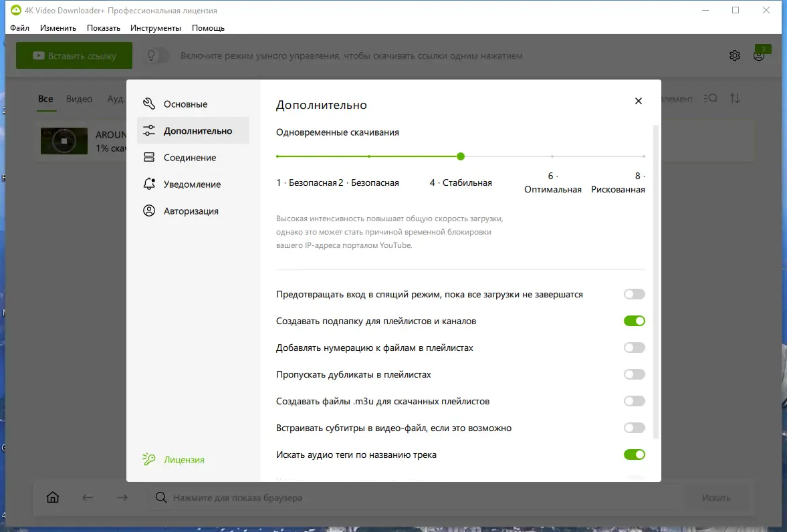Open the Авторизация settings section
The width and height of the screenshot is (787, 532).
(x=191, y=211)
